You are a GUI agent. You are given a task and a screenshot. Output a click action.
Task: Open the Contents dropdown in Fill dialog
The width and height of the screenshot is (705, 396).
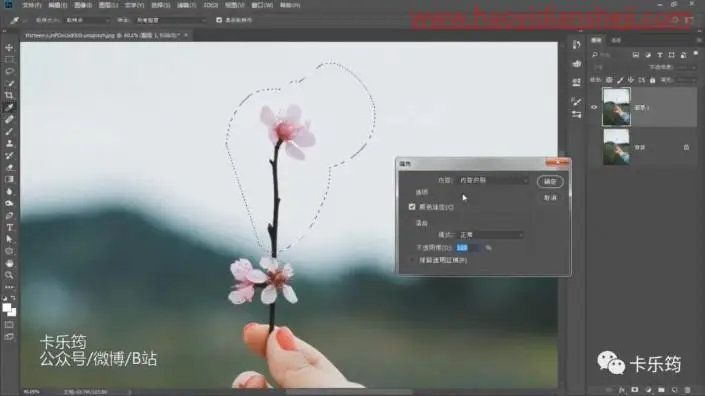[x=493, y=180]
